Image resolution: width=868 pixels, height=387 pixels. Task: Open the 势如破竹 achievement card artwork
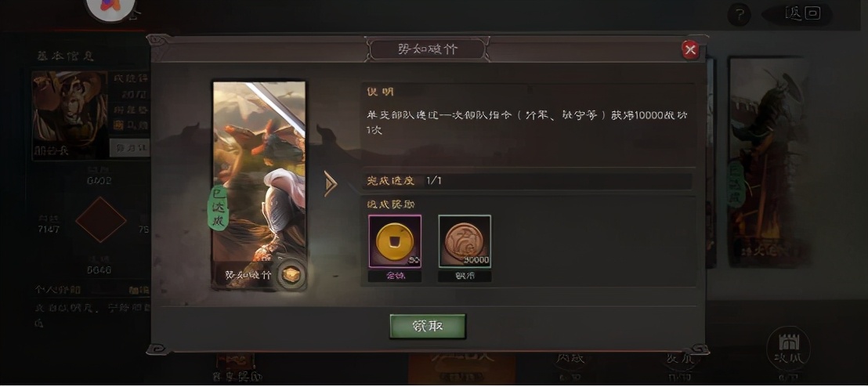tap(259, 186)
